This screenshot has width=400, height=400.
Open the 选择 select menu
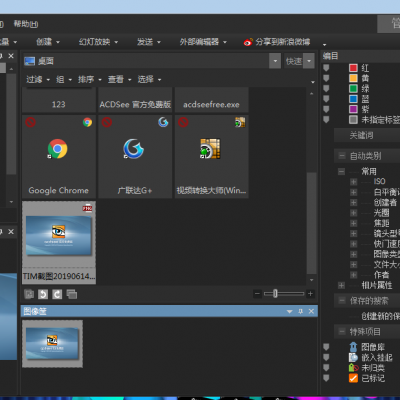coord(149,80)
